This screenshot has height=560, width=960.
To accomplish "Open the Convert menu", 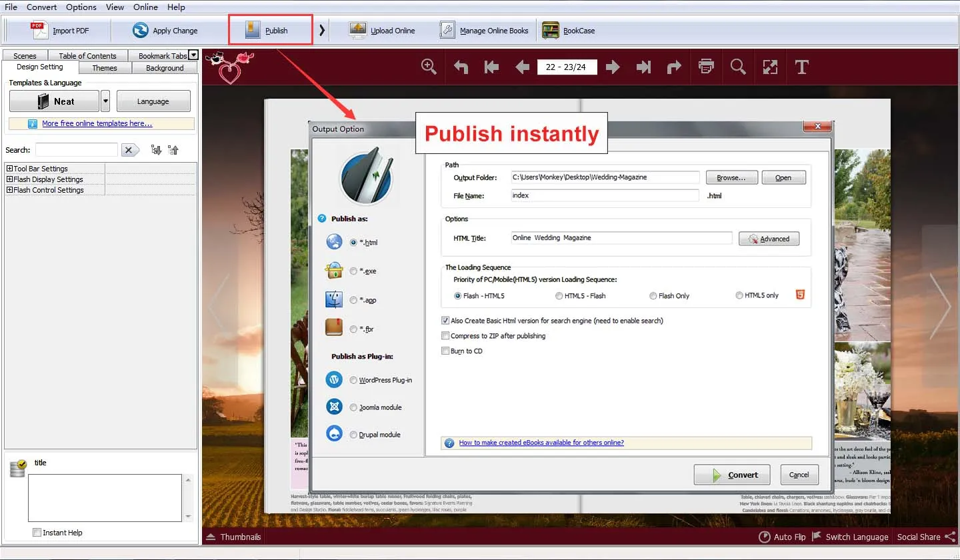I will (41, 7).
